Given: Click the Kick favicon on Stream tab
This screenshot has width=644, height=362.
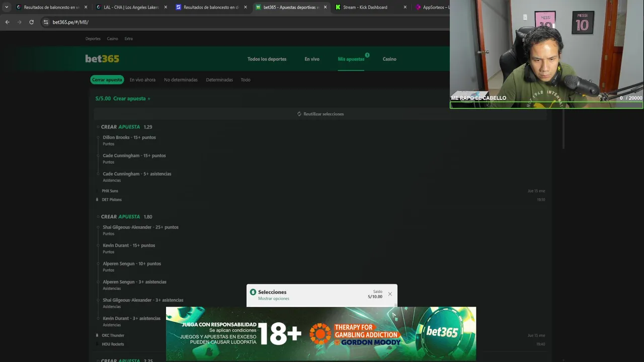Looking at the screenshot, I should pyautogui.click(x=338, y=7).
